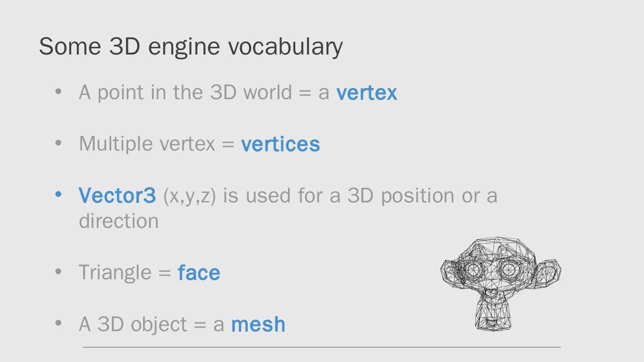Click the bullet dot before "Multiple vertex"

(58, 143)
